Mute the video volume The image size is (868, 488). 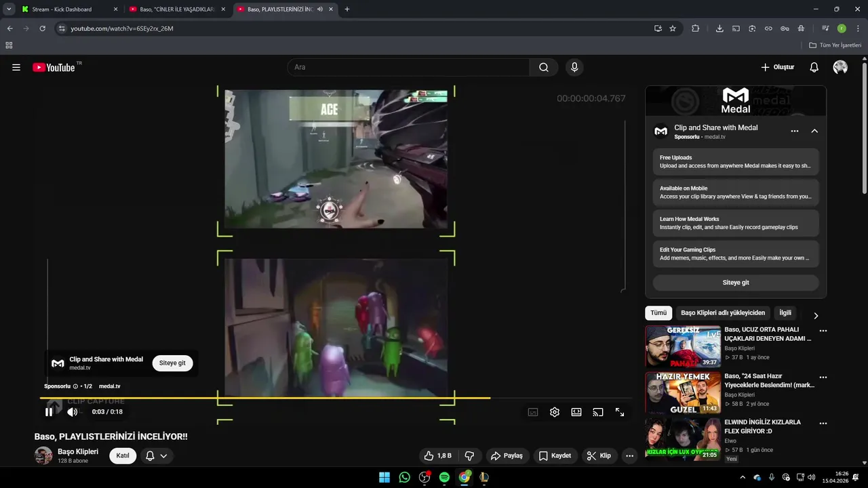click(72, 412)
